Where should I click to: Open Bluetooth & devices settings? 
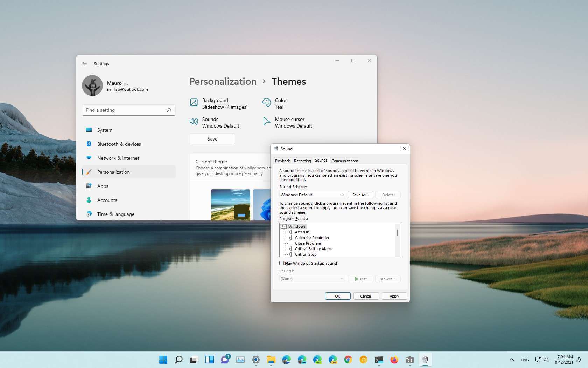[x=129, y=144]
